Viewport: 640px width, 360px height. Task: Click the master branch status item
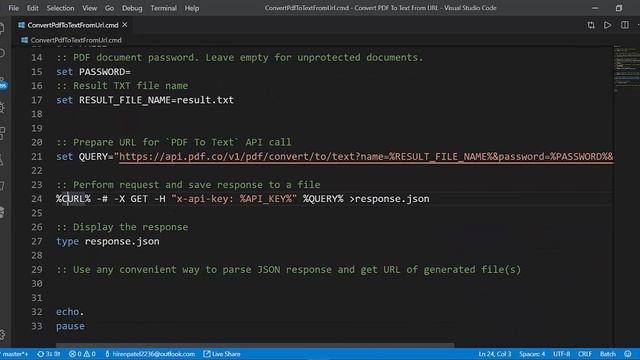(x=15, y=354)
